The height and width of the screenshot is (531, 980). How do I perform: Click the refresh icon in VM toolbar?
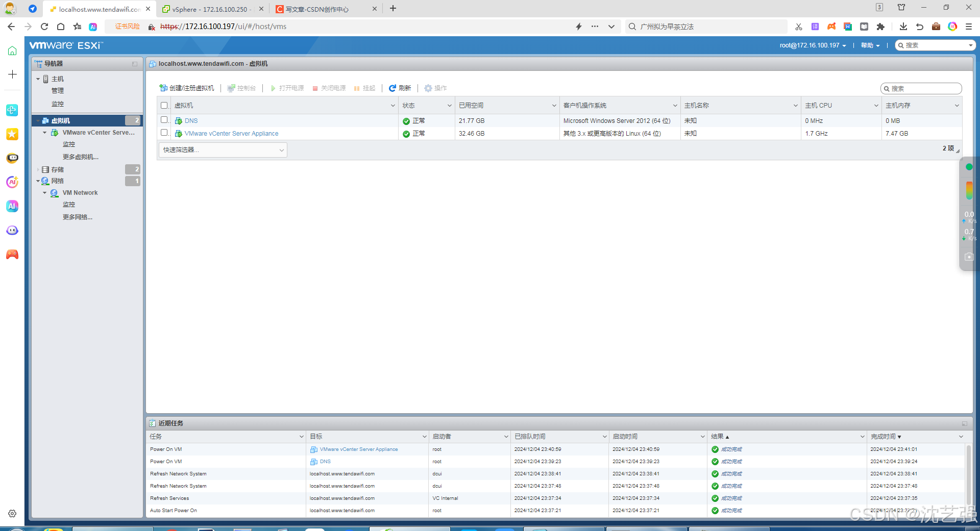[393, 88]
